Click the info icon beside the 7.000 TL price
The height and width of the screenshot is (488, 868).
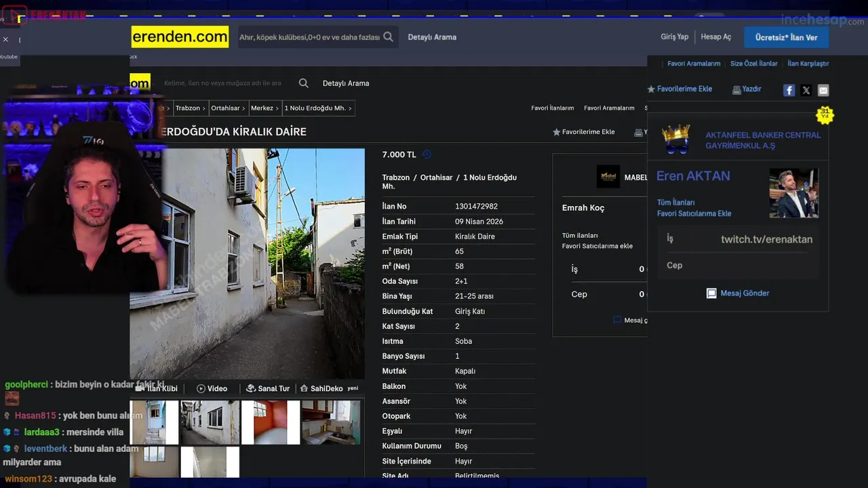click(427, 155)
